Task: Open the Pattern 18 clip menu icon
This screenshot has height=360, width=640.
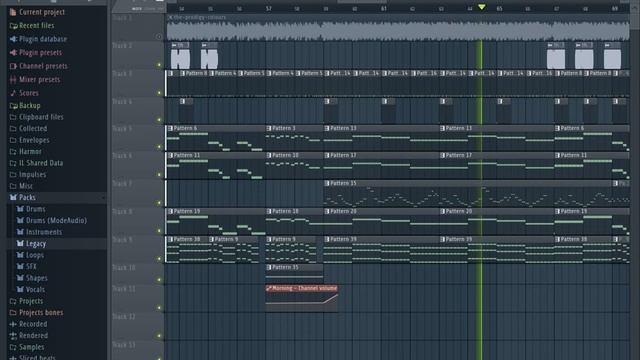Action: [x=269, y=211]
